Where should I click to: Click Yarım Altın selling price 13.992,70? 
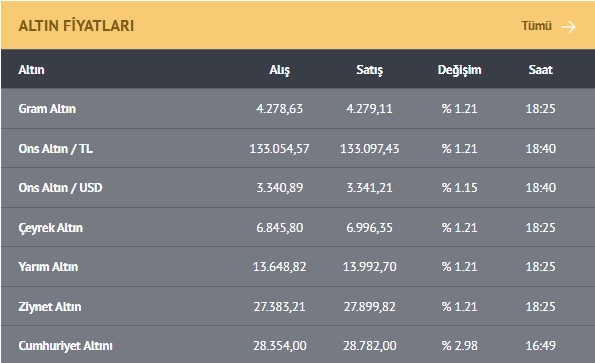coord(370,267)
